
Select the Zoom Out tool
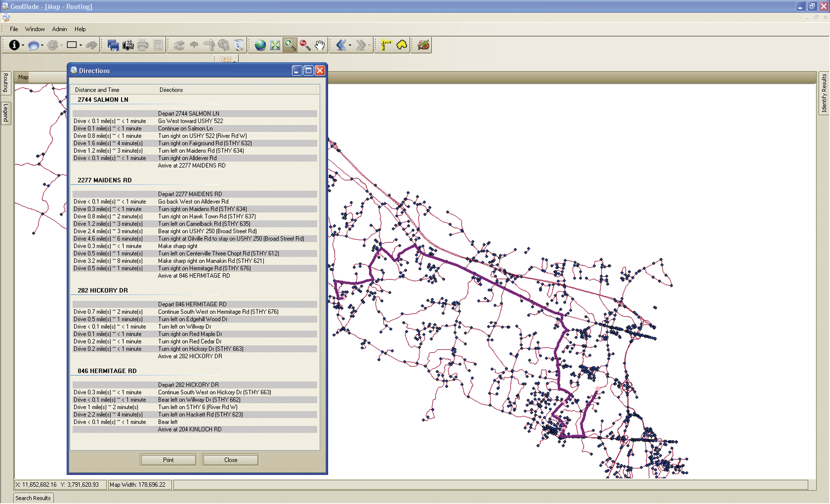pyautogui.click(x=305, y=45)
